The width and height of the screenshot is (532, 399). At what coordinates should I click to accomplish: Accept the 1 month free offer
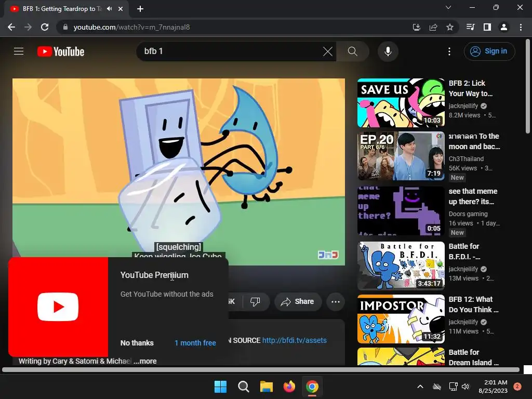195,343
